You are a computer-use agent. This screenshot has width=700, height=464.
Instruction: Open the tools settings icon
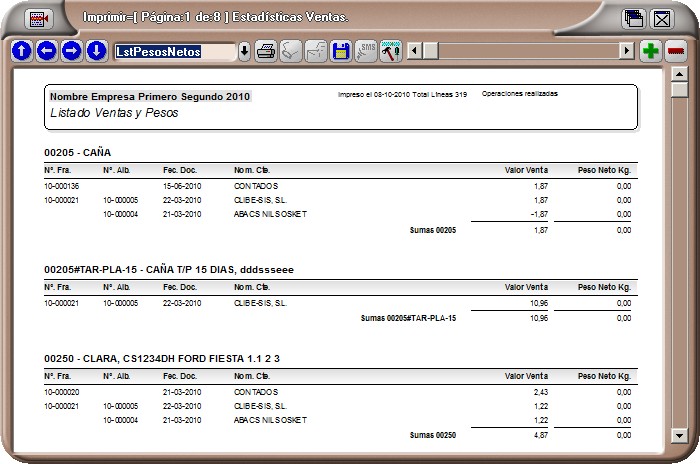391,51
